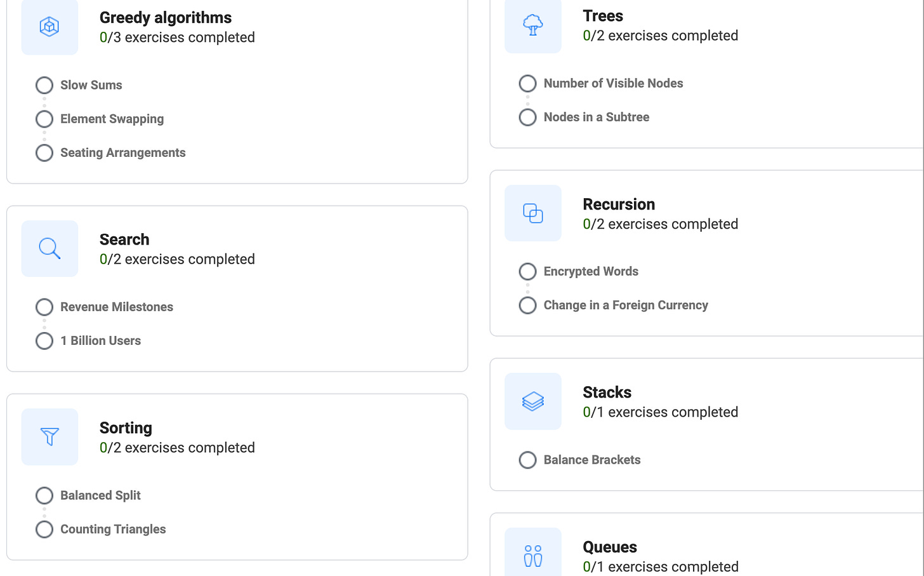Mark Encrypted Words as completed

527,271
